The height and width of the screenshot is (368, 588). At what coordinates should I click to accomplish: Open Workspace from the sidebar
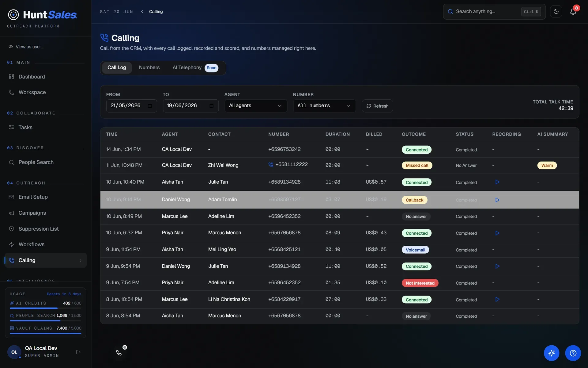46,92
